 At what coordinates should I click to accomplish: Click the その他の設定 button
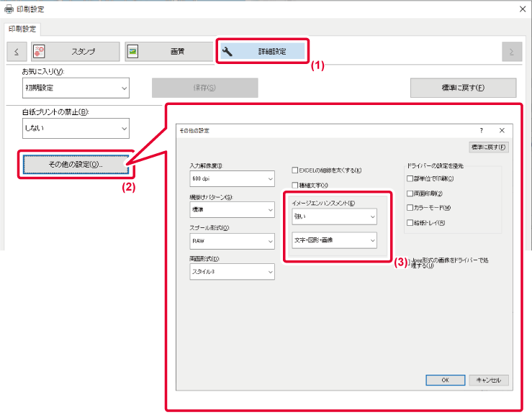(x=76, y=165)
